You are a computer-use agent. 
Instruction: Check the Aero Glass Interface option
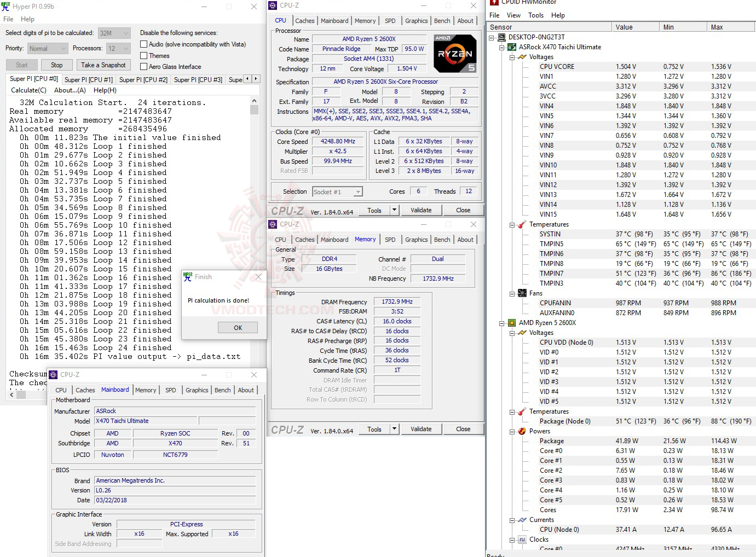click(x=144, y=67)
